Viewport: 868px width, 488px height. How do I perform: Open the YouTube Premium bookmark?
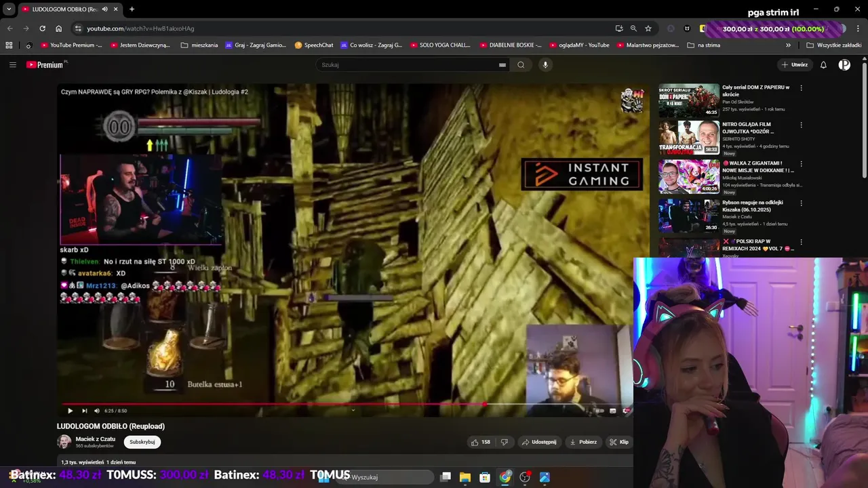[x=72, y=45]
